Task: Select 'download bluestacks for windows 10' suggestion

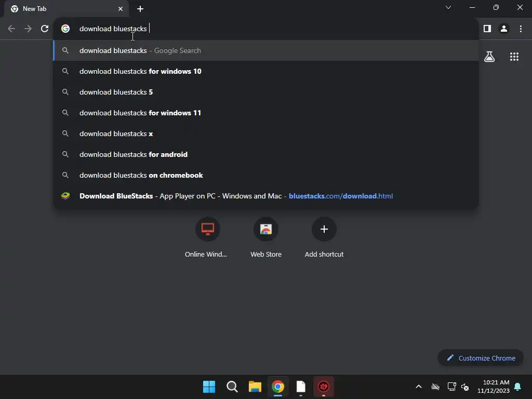Action: point(266,71)
